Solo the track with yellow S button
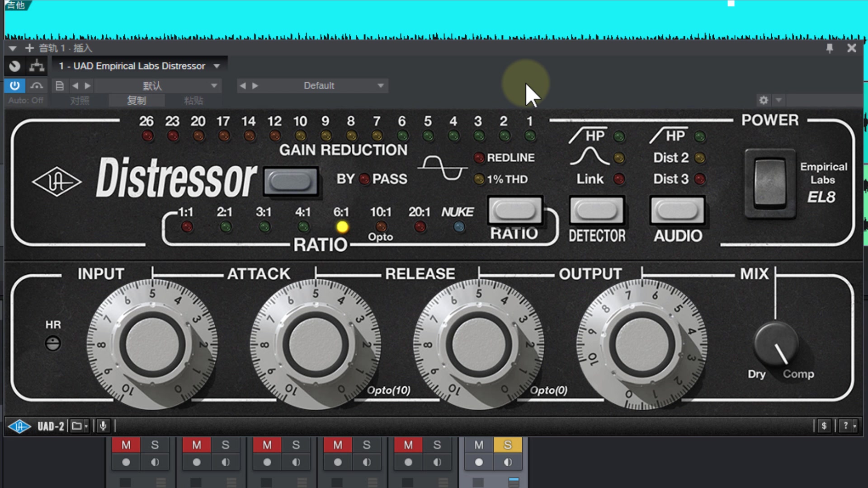This screenshot has width=868, height=488. (508, 445)
